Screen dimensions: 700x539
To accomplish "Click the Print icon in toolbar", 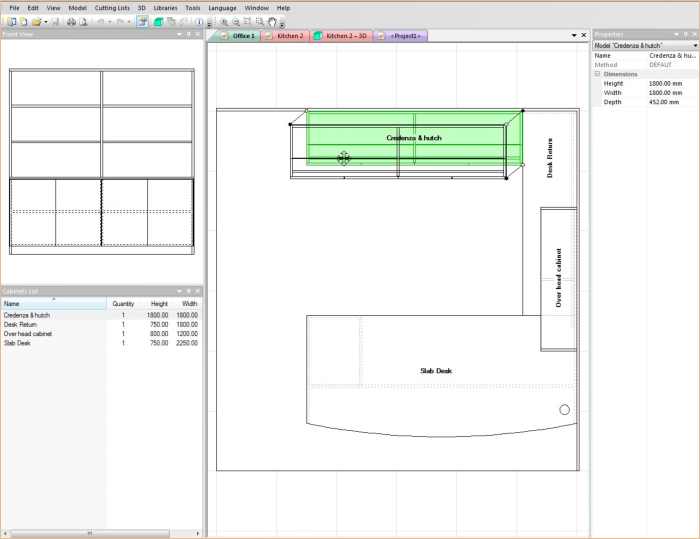I will [71, 21].
